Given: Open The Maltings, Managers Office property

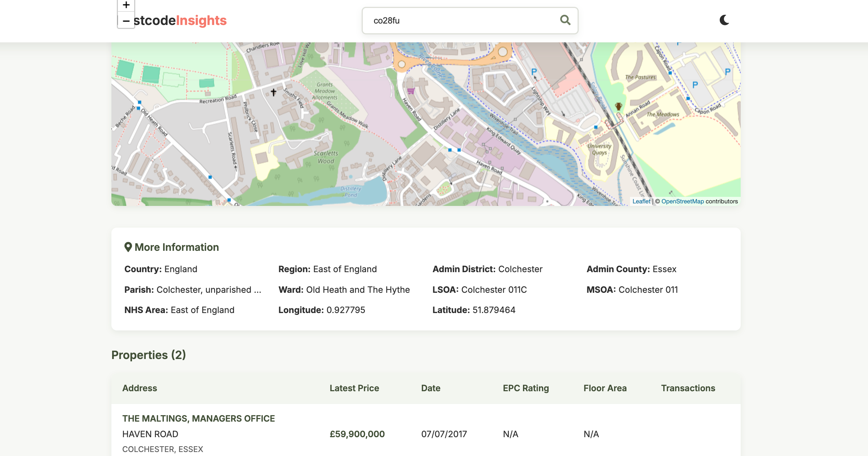Looking at the screenshot, I should (x=198, y=419).
